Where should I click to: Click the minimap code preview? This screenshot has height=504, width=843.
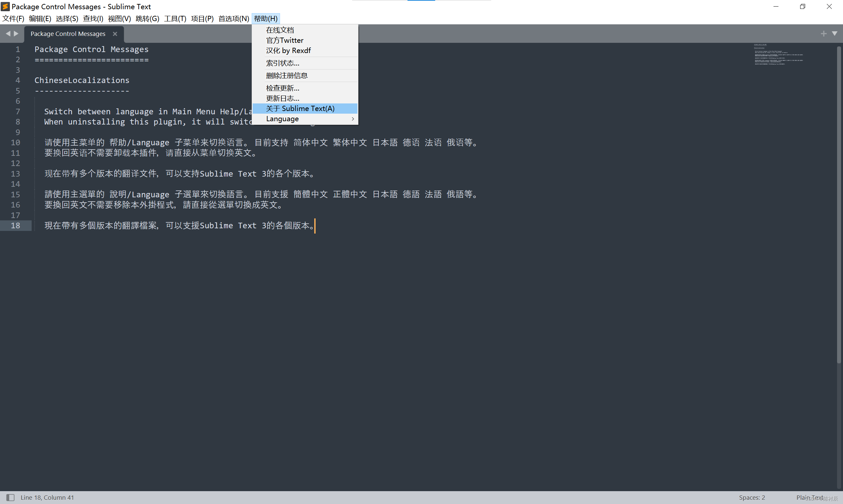[778, 54]
